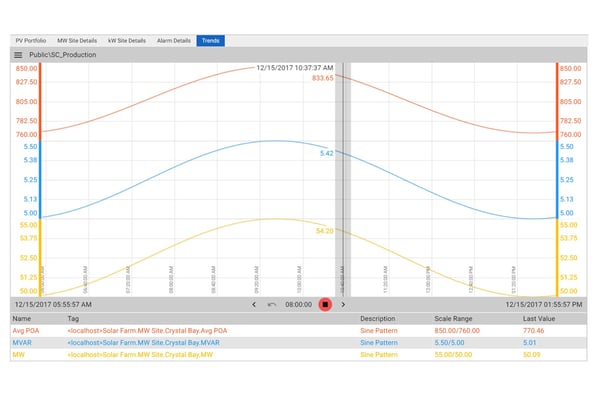Select the MW pen row
Image resolution: width=600 pixels, height=396 pixels.
(298, 355)
